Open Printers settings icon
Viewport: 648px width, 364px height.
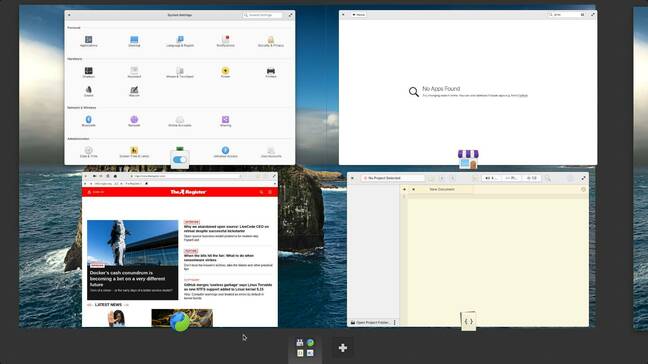pyautogui.click(x=271, y=72)
